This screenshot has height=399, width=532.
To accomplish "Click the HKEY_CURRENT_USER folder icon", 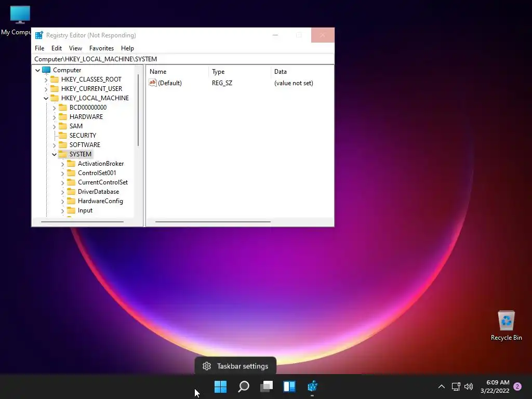I will pos(54,89).
